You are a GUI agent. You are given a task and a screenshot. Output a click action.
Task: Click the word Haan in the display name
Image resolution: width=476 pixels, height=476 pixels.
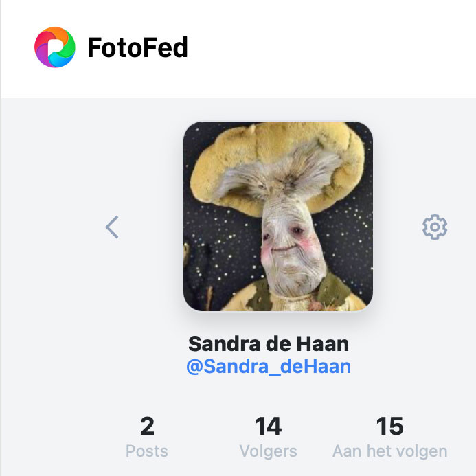(323, 343)
